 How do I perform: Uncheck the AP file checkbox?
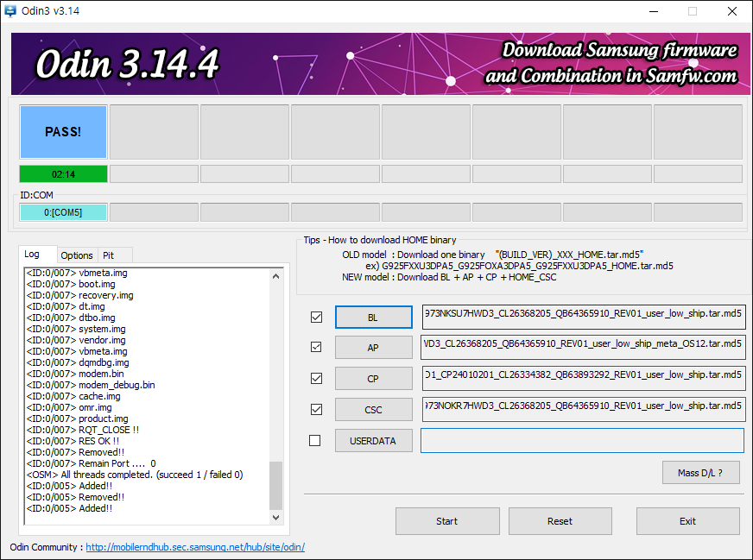(x=316, y=347)
